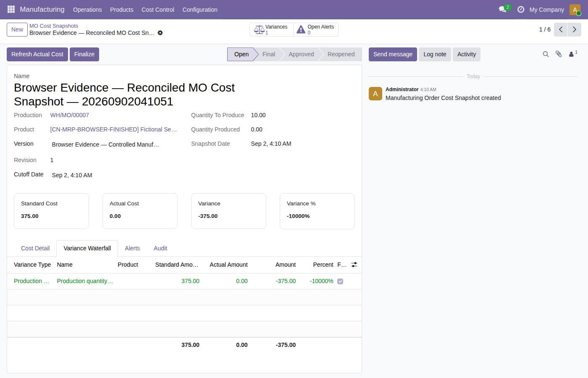Edit the Version field value

pos(114,144)
